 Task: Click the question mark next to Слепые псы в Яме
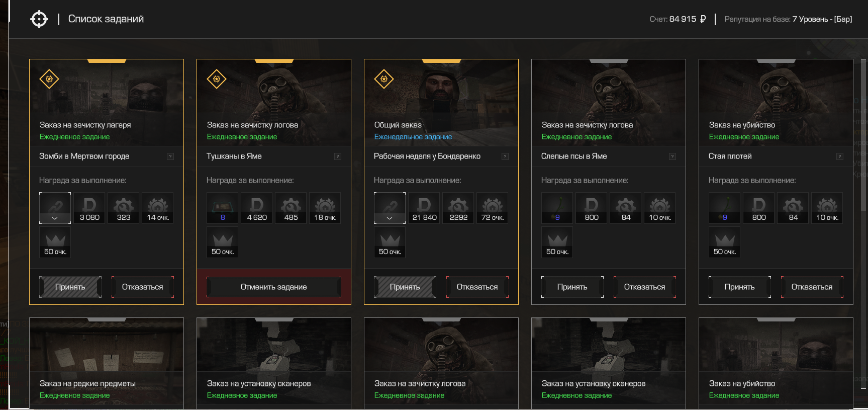[672, 156]
